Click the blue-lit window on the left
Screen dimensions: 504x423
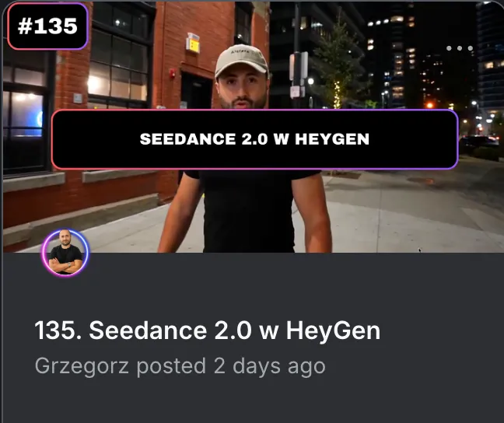pyautogui.click(x=23, y=115)
